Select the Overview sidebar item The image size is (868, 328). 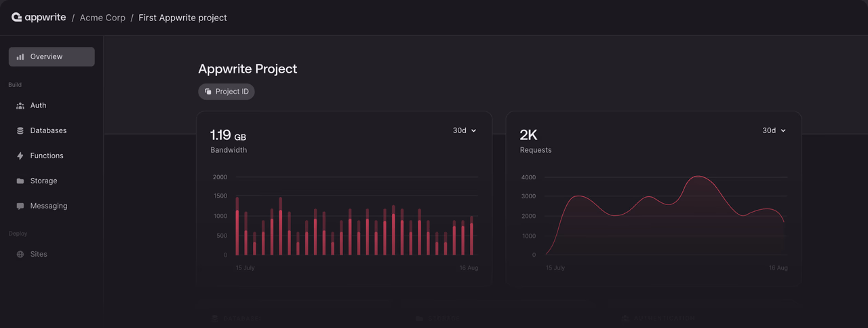[x=52, y=56]
